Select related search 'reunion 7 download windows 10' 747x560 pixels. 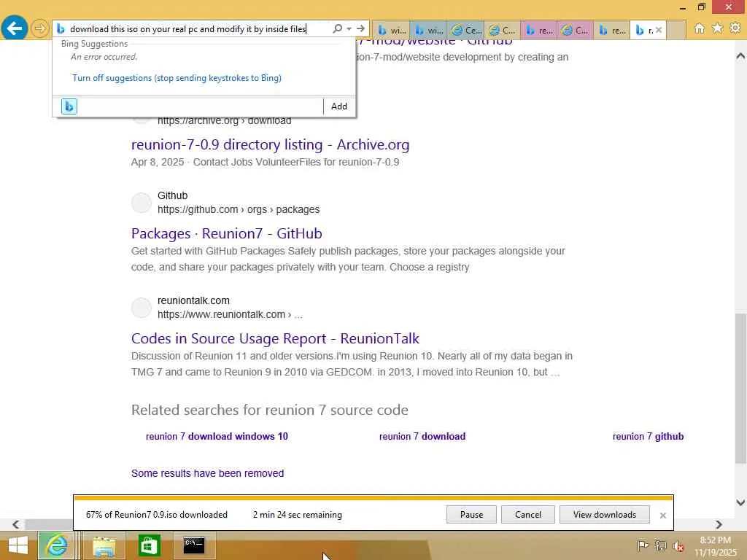point(217,436)
